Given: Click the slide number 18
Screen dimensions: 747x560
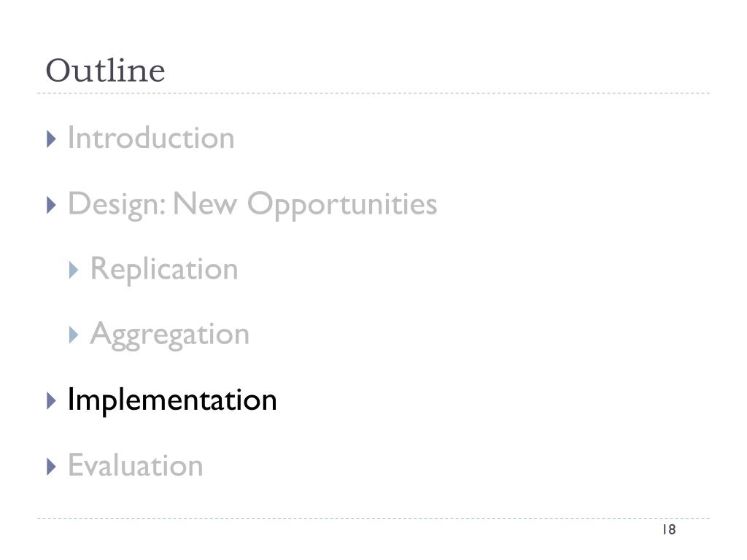Looking at the screenshot, I should pyautogui.click(x=669, y=529).
